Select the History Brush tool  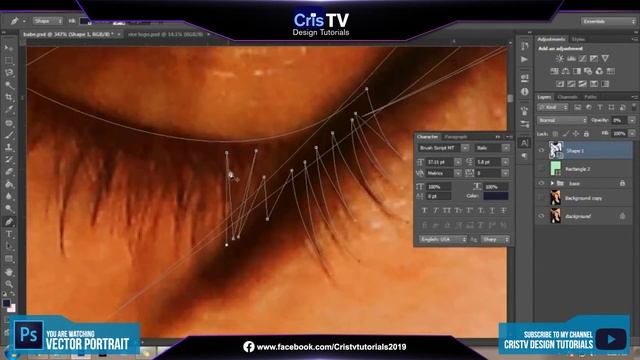pyautogui.click(x=9, y=160)
